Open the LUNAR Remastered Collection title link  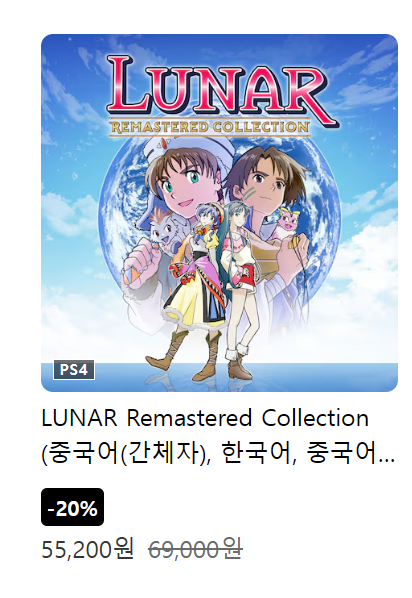[x=205, y=418]
